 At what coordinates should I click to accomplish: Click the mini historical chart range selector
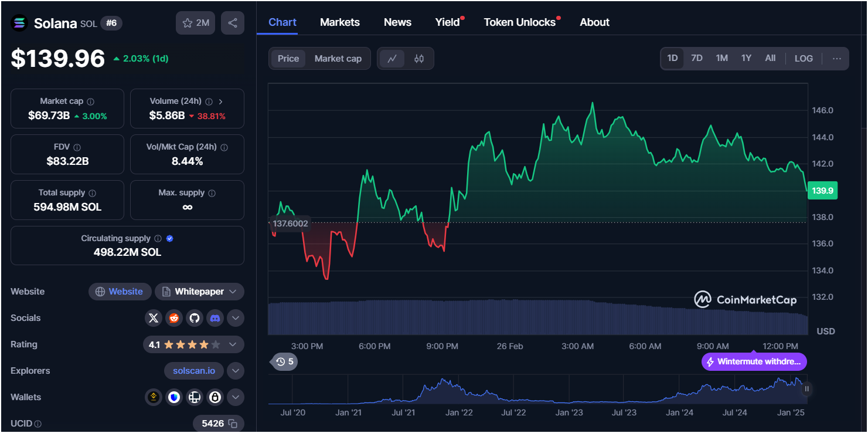click(x=537, y=390)
